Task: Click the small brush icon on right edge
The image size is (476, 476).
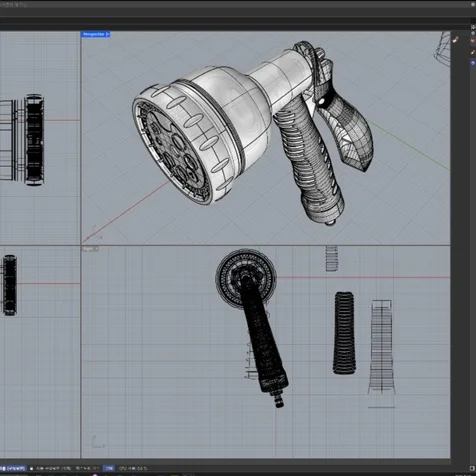Action: [x=473, y=52]
